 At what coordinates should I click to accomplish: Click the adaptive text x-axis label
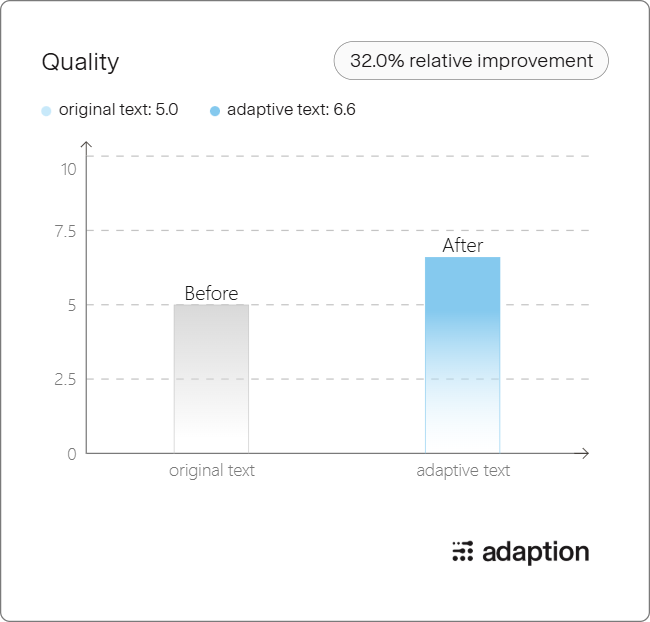point(463,471)
